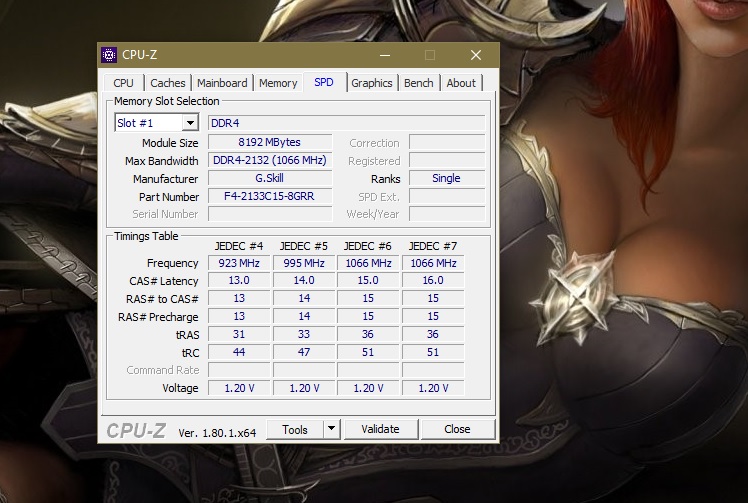The image size is (748, 503).
Task: Click the RAS# Precharge row label
Action: point(158,317)
